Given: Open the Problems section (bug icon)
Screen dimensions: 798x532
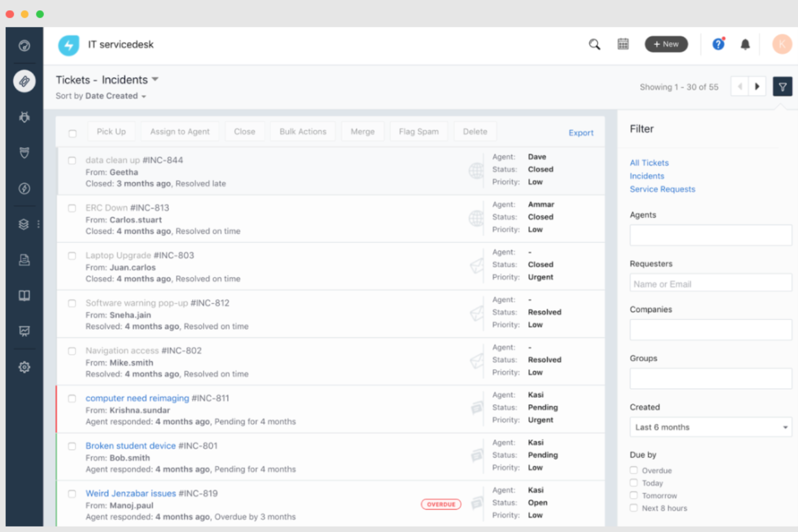Looking at the screenshot, I should click(24, 116).
